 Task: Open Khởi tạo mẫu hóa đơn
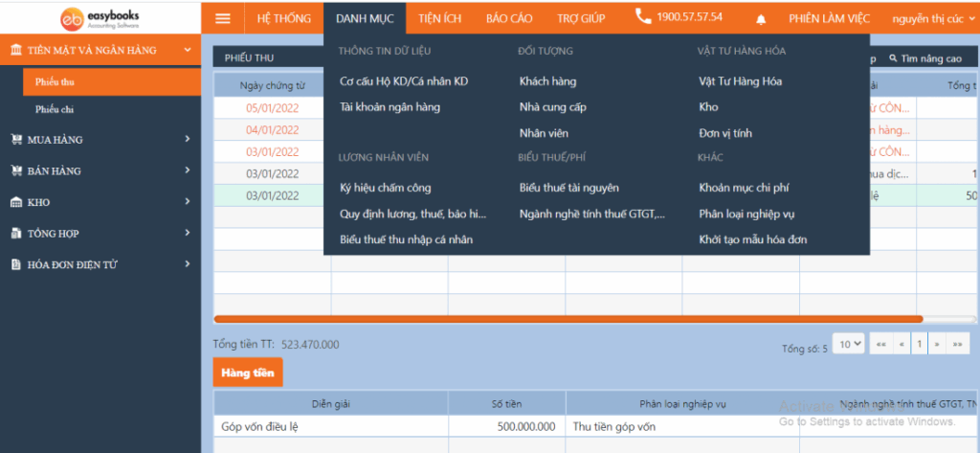pyautogui.click(x=752, y=239)
